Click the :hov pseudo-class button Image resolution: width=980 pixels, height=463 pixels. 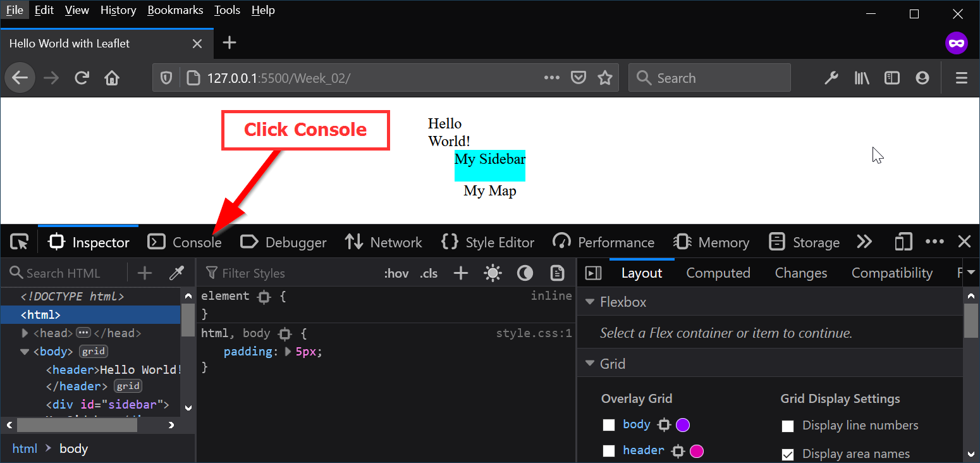click(x=396, y=273)
